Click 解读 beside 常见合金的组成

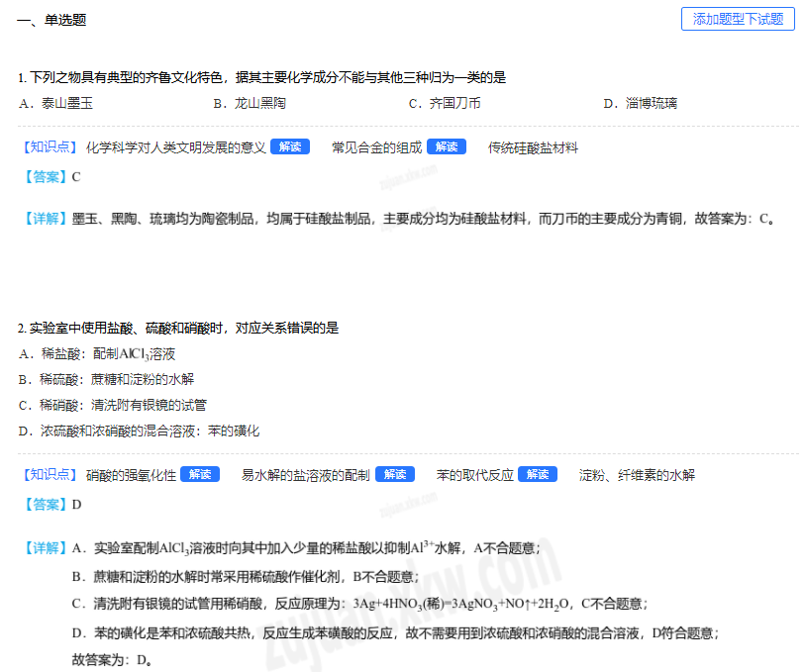click(x=446, y=146)
